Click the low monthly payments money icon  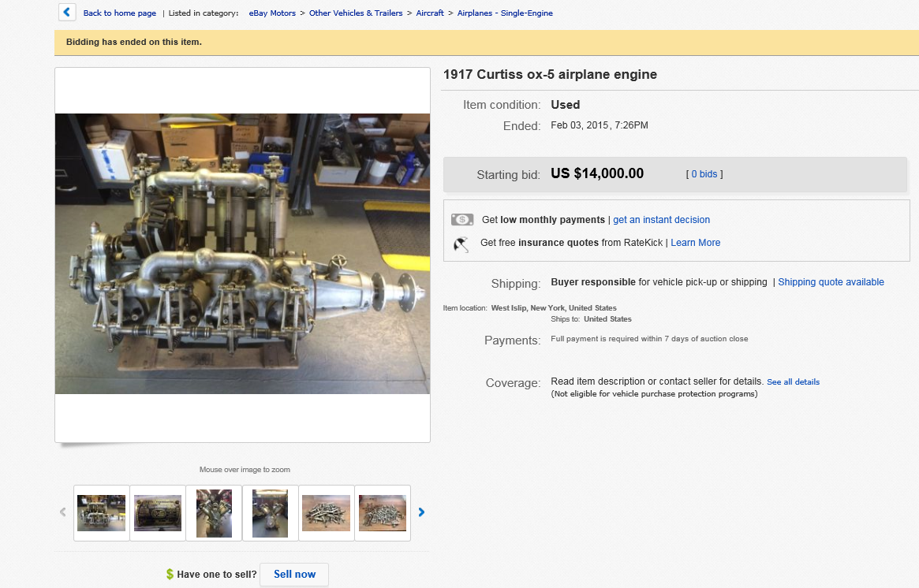coord(462,220)
